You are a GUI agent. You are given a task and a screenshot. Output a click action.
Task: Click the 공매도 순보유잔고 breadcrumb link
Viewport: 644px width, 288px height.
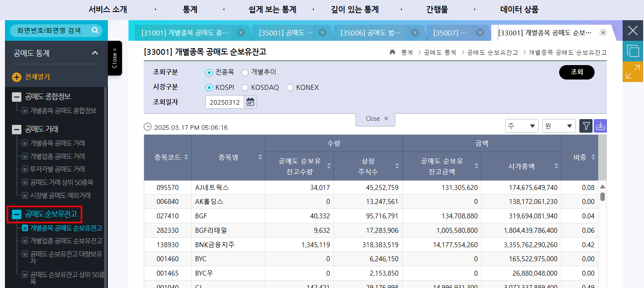point(492,52)
